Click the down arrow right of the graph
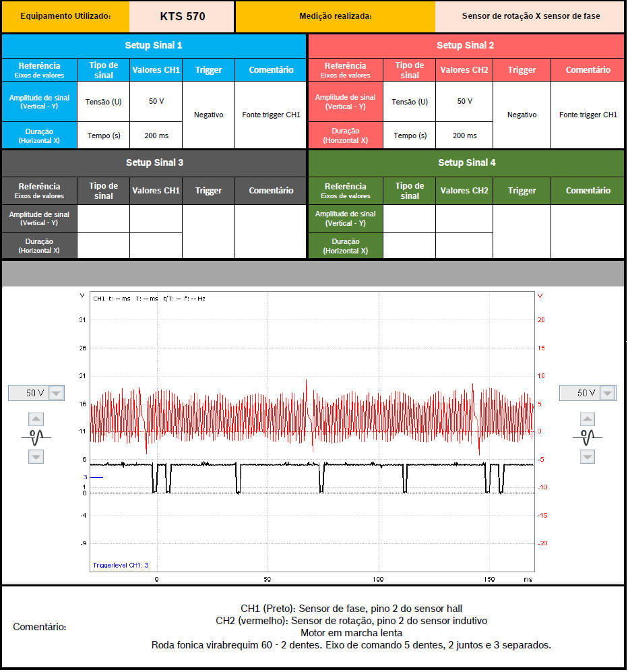628x672 pixels. pyautogui.click(x=588, y=456)
